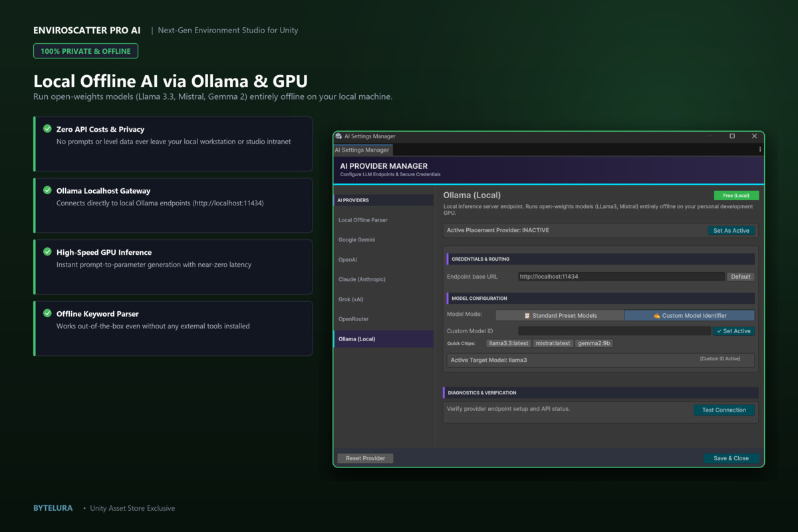Click the check icon beside High-Speed GPU Inference
Viewport: 798px width, 532px height.
(47, 252)
